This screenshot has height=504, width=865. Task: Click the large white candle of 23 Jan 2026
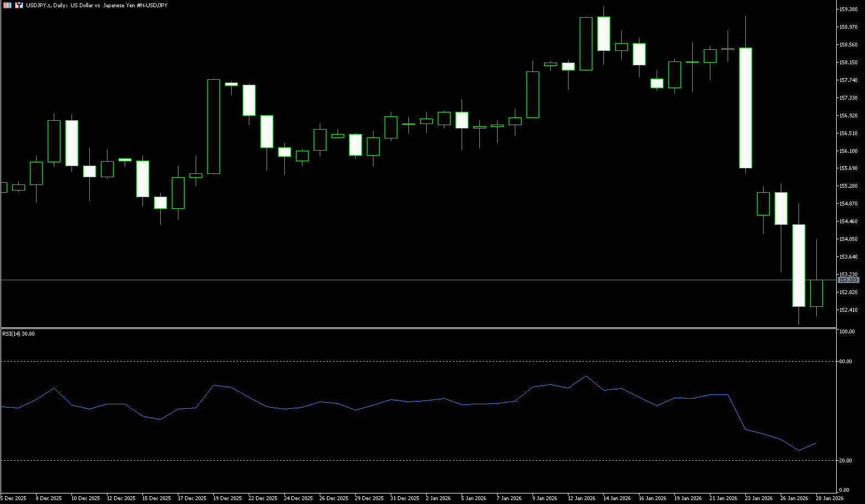point(745,108)
